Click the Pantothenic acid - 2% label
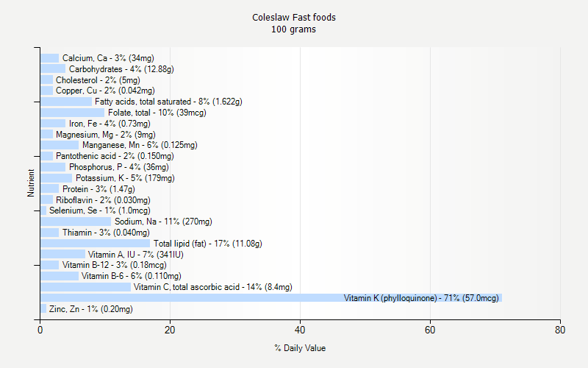 tap(115, 156)
